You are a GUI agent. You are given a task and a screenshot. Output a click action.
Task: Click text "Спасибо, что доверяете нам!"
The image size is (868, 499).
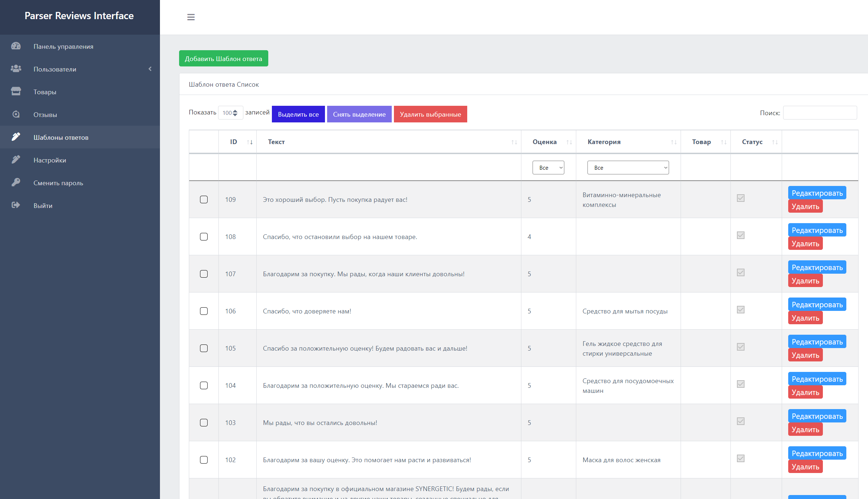pyautogui.click(x=307, y=311)
